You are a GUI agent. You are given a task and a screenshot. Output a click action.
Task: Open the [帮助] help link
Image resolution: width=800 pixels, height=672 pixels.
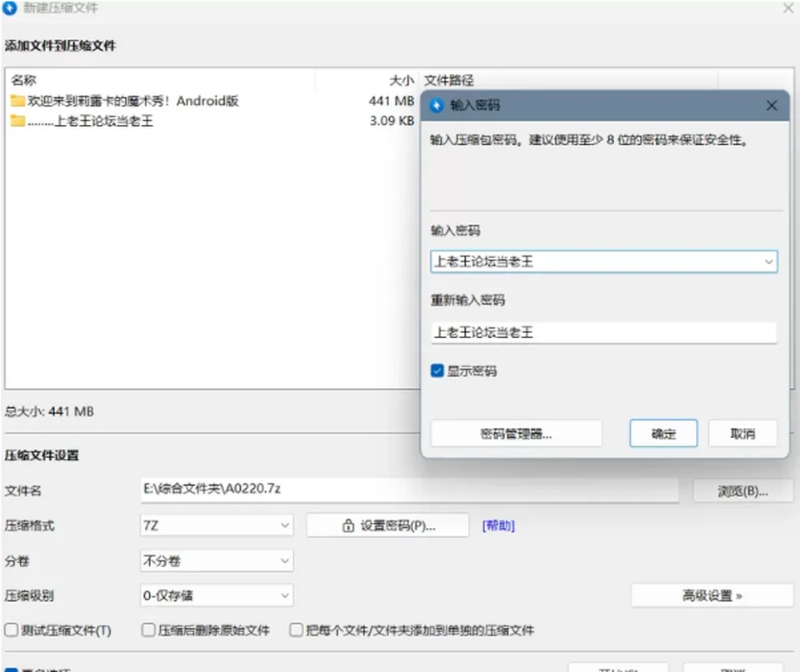coord(498,525)
